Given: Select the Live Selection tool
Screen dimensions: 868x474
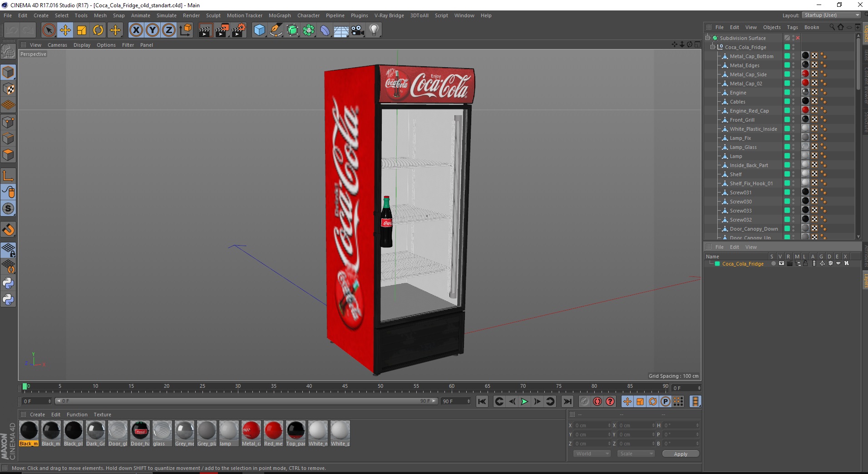Looking at the screenshot, I should click(49, 30).
